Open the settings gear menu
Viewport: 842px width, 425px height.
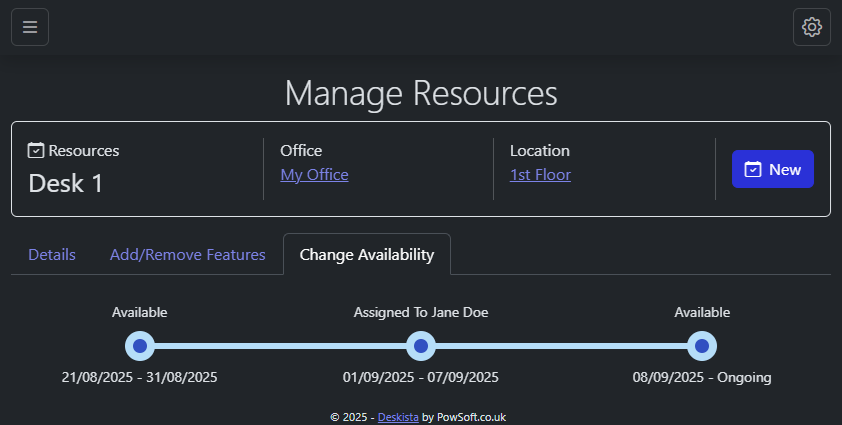811,27
